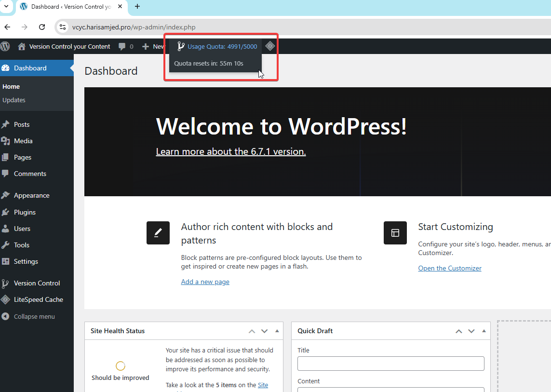Click the WordPress logo in admin bar
This screenshot has width=551, height=392.
pyautogui.click(x=5, y=46)
